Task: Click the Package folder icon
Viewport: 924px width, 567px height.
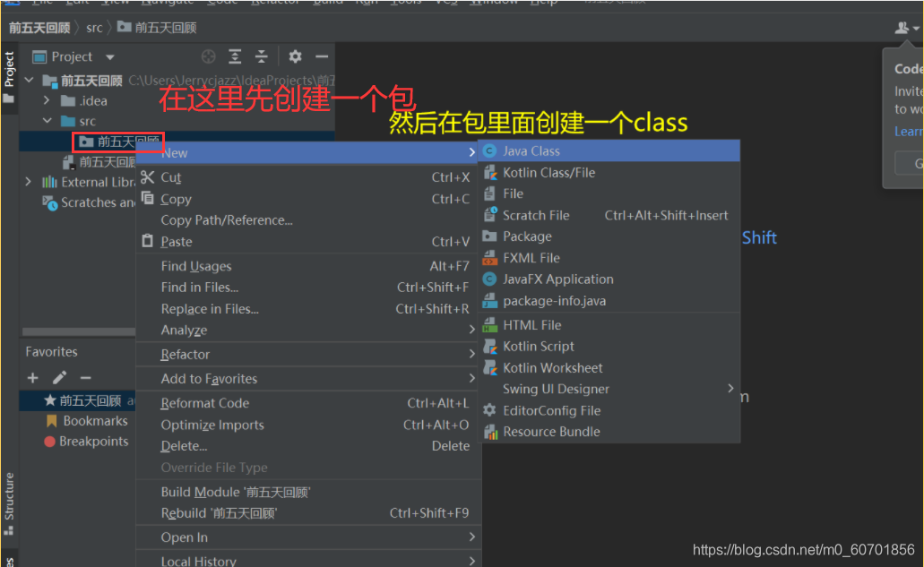Action: tap(489, 236)
